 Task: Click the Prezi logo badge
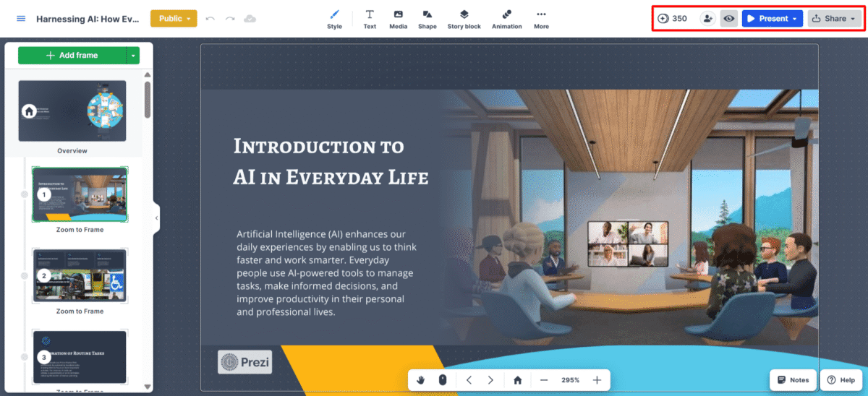point(245,361)
